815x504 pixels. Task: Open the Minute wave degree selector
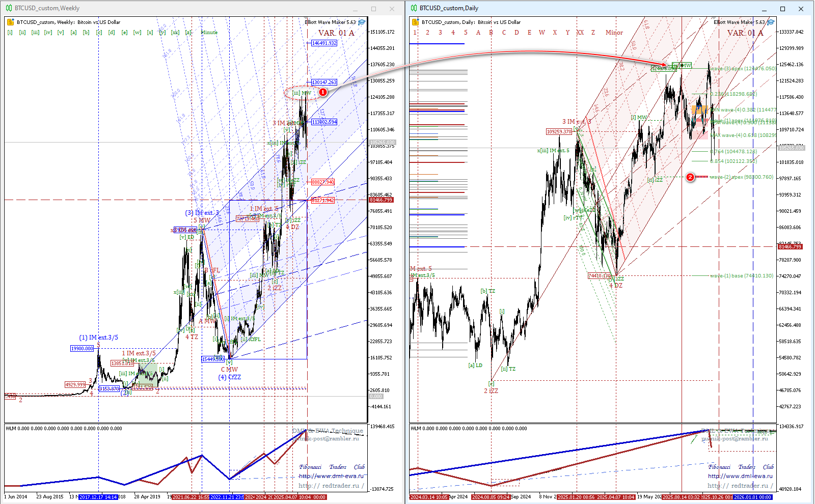pos(209,33)
